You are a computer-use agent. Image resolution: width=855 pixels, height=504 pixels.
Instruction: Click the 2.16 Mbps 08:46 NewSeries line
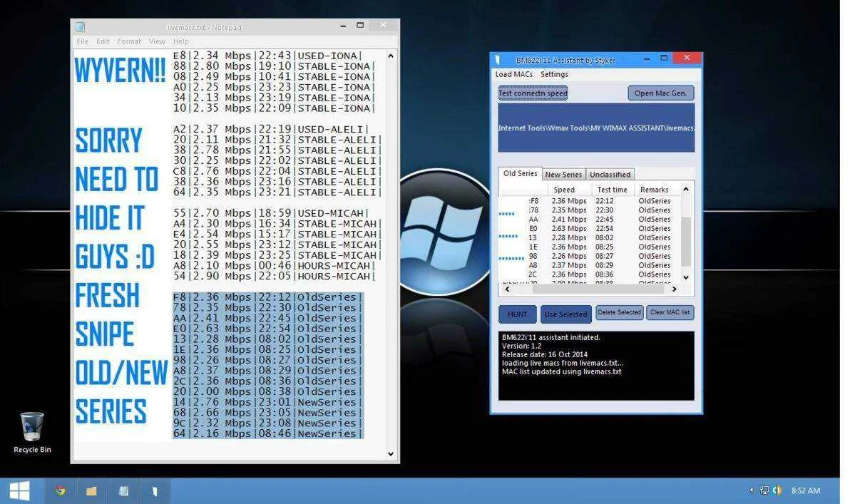coord(267,433)
